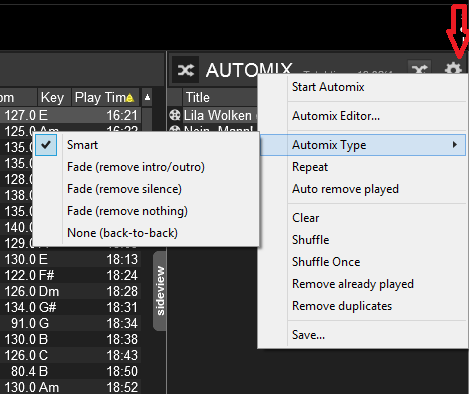Select track row with 126.0 Dm 18:28
The height and width of the screenshot is (394, 469).
[x=70, y=291]
